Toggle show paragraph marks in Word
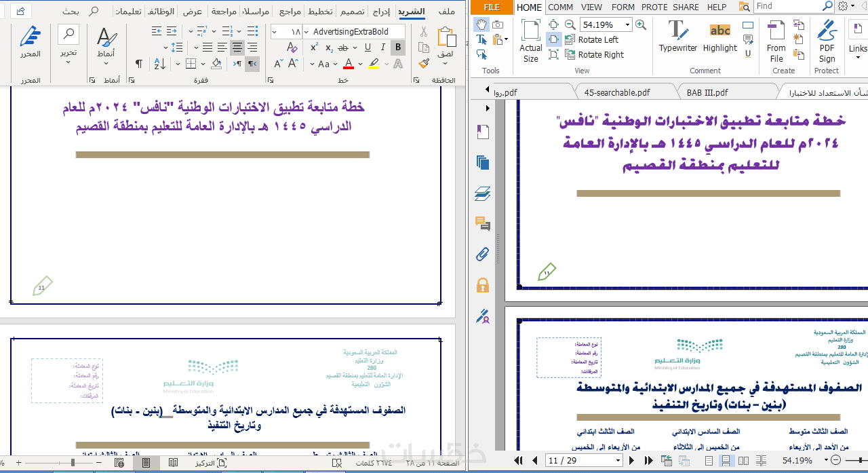This screenshot has width=868, height=473. pyautogui.click(x=138, y=64)
